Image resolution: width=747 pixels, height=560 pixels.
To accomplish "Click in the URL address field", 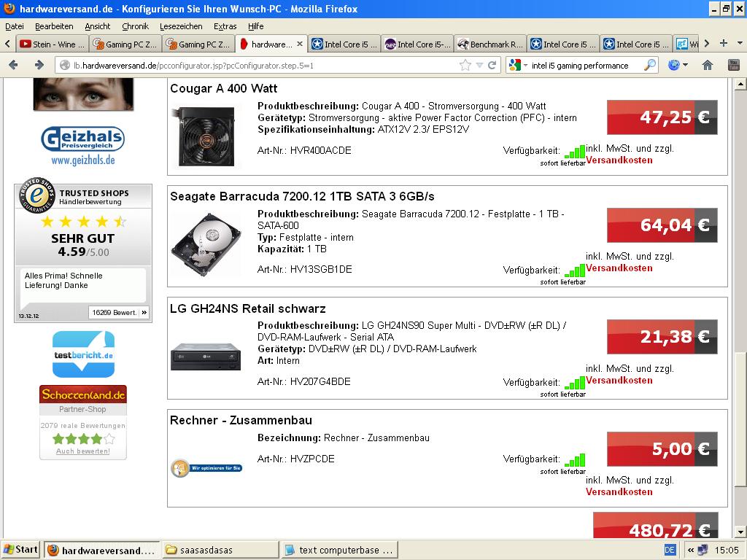I will pyautogui.click(x=265, y=65).
